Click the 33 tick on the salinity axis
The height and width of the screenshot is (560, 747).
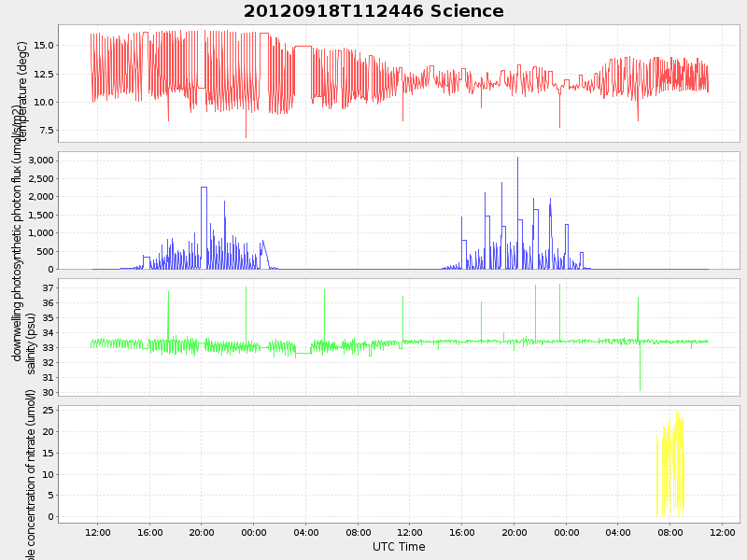49,348
